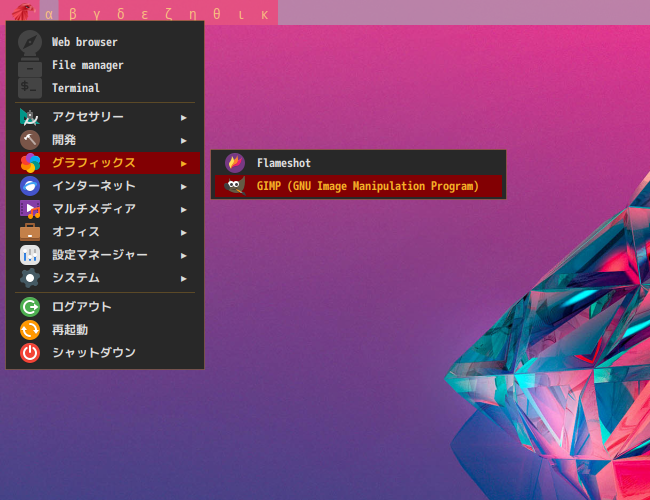
Task: Open the アクセサリー category
Action: tap(105, 117)
